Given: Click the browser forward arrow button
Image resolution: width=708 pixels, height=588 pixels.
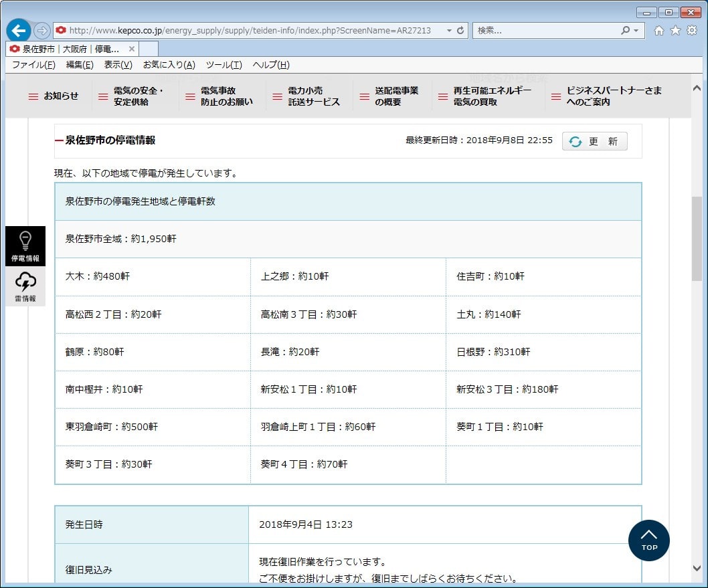Looking at the screenshot, I should coord(41,30).
